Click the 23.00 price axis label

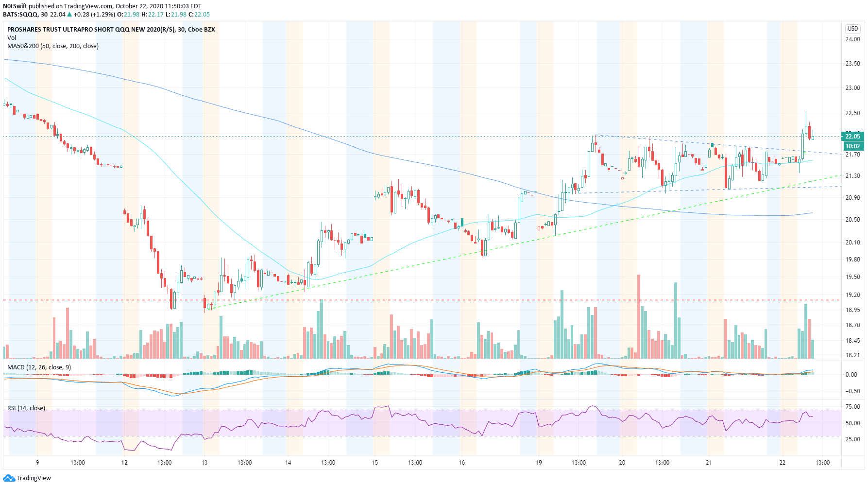pos(853,88)
